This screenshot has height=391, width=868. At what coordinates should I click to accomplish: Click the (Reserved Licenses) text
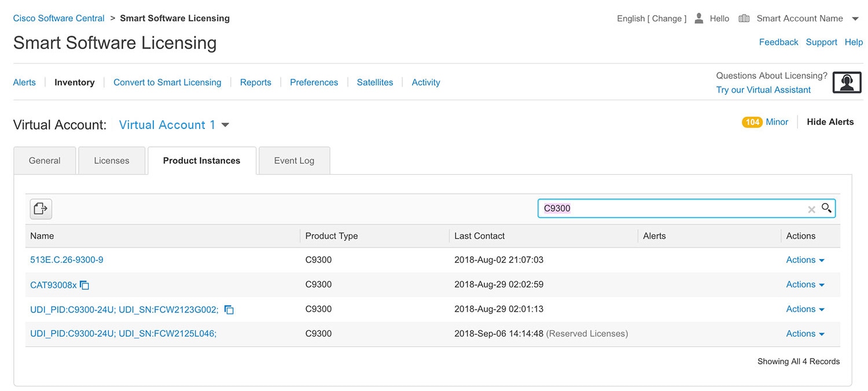click(x=587, y=334)
